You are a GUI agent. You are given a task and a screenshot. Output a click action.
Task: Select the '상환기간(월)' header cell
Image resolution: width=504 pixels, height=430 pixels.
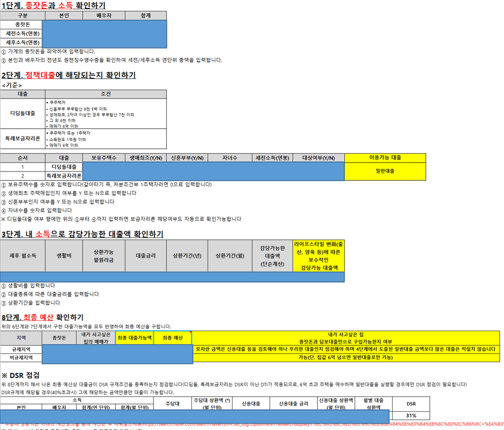pyautogui.click(x=230, y=256)
